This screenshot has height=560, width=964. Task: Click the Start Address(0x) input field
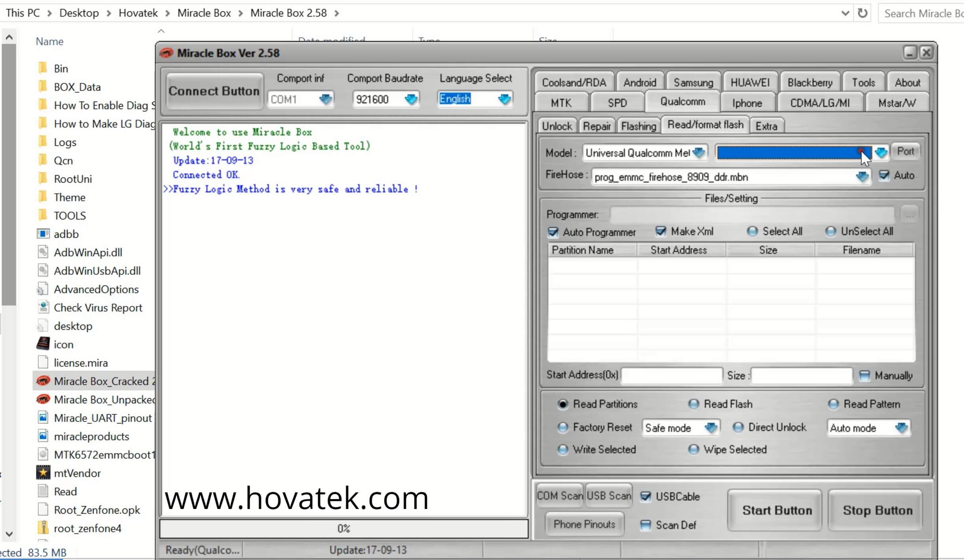[x=672, y=375]
